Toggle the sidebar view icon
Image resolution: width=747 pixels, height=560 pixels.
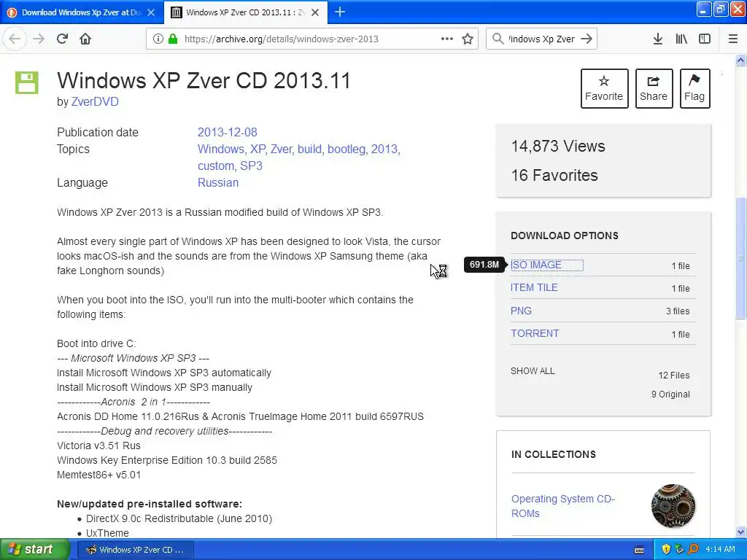pyautogui.click(x=705, y=39)
